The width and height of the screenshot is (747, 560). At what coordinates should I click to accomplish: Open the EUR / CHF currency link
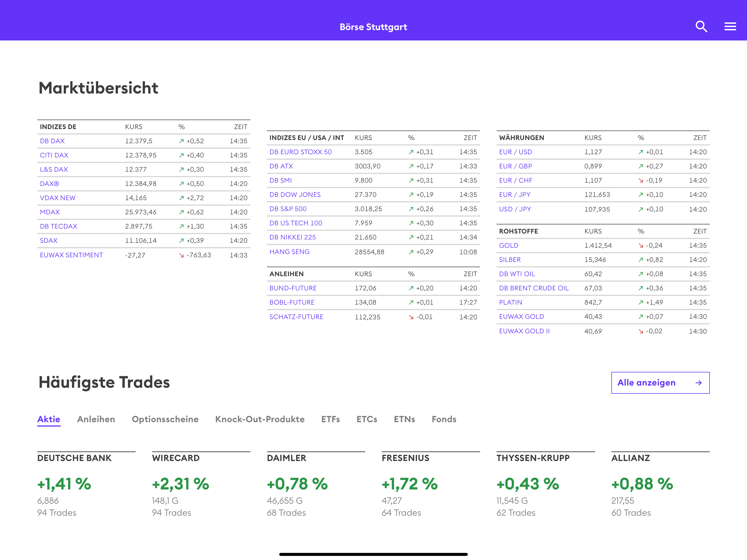point(516,180)
